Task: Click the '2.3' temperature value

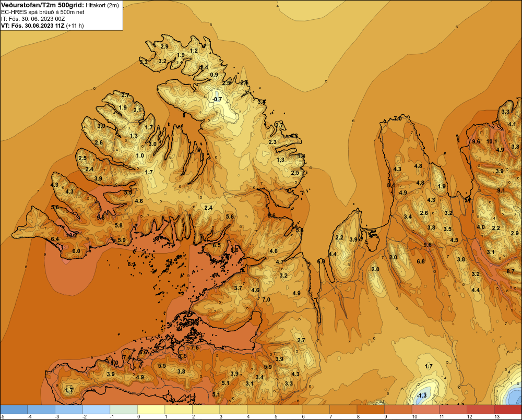Action: (x=272, y=142)
